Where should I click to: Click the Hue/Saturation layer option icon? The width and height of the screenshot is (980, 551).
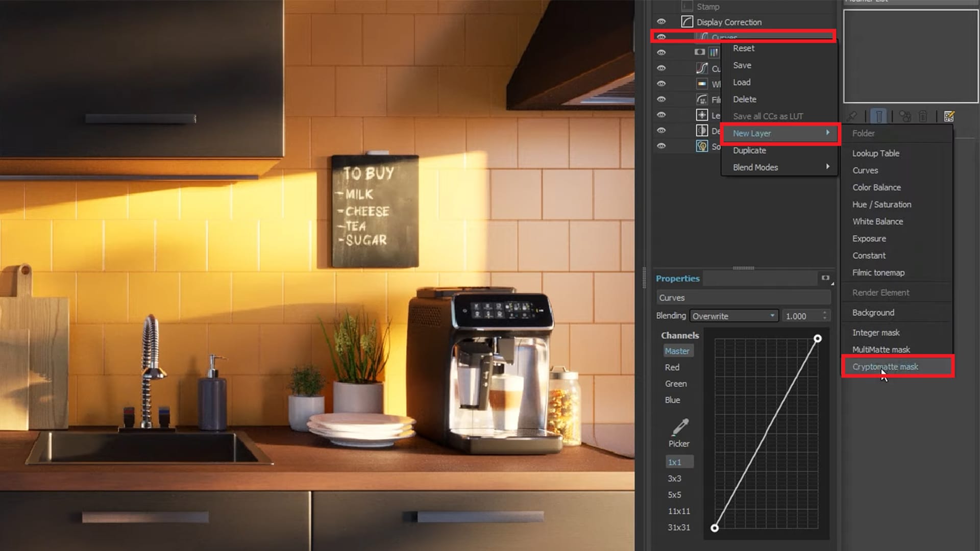[x=881, y=204]
